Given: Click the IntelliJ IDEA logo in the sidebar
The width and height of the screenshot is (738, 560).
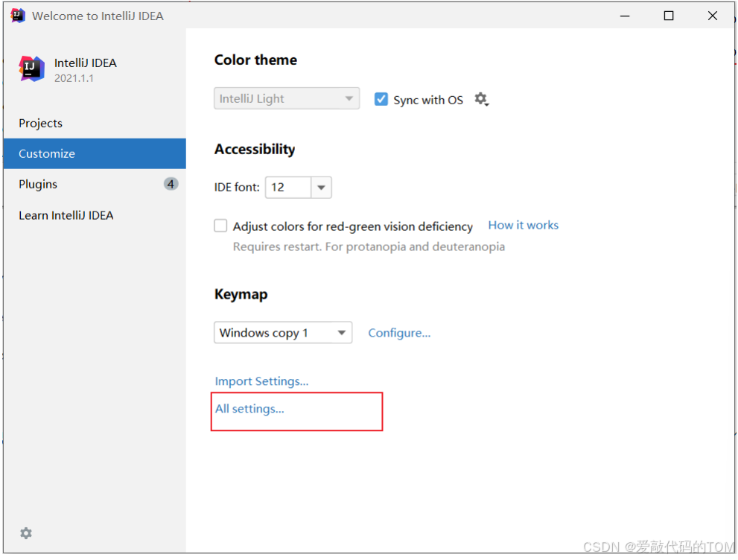Looking at the screenshot, I should pyautogui.click(x=31, y=69).
